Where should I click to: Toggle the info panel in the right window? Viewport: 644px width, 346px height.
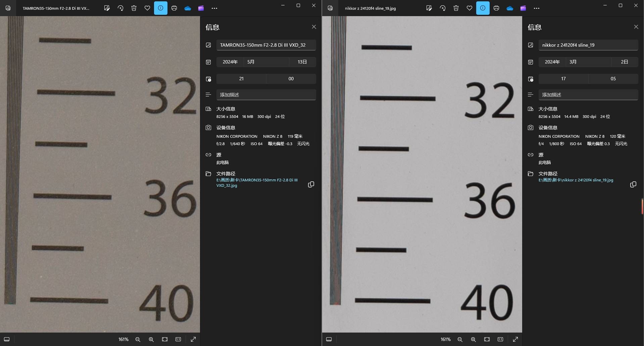(x=483, y=8)
